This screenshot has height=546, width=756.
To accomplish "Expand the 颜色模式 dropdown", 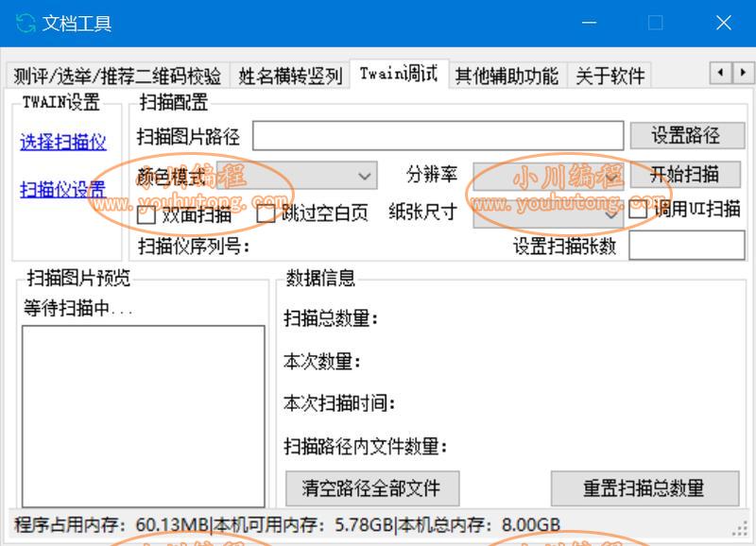I will point(297,176).
